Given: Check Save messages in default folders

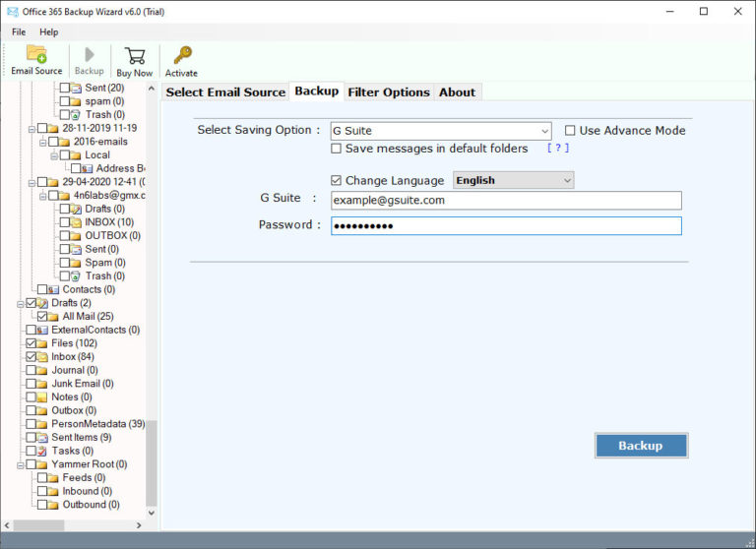Looking at the screenshot, I should [x=336, y=149].
